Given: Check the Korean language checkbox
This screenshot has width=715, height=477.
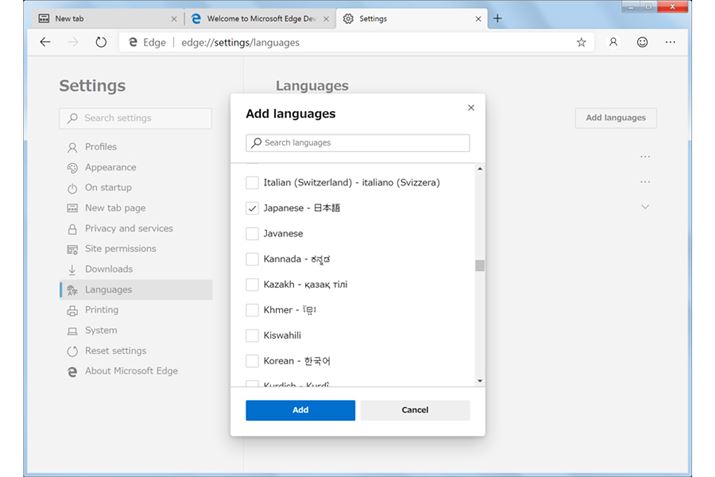Looking at the screenshot, I should [252, 361].
